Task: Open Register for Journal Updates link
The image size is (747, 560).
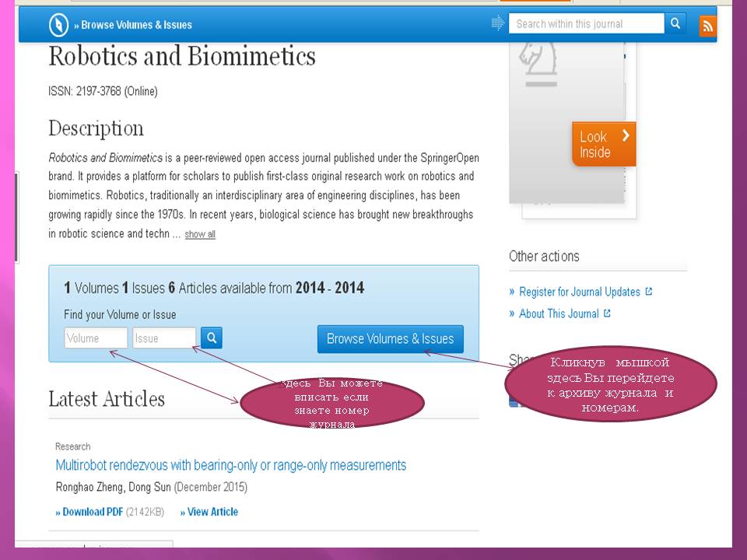Action: (x=580, y=292)
